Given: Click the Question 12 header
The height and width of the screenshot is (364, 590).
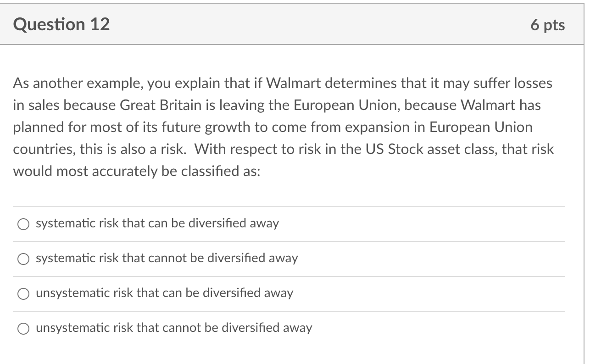Looking at the screenshot, I should point(61,24).
